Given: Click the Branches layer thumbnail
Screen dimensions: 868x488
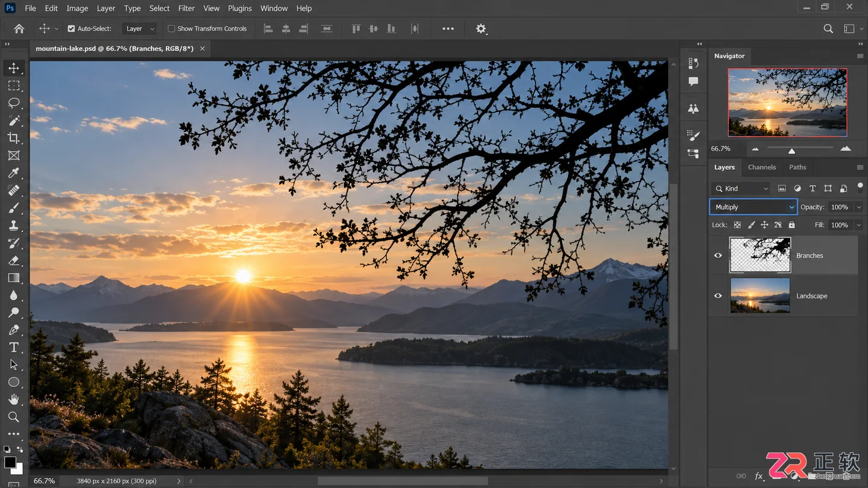Looking at the screenshot, I should pyautogui.click(x=760, y=255).
